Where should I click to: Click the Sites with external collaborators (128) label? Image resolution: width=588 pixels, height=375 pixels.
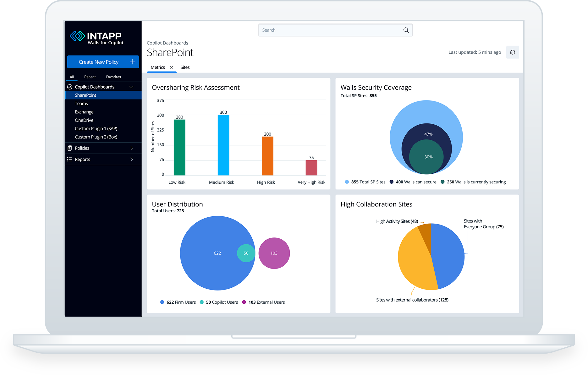pyautogui.click(x=412, y=300)
